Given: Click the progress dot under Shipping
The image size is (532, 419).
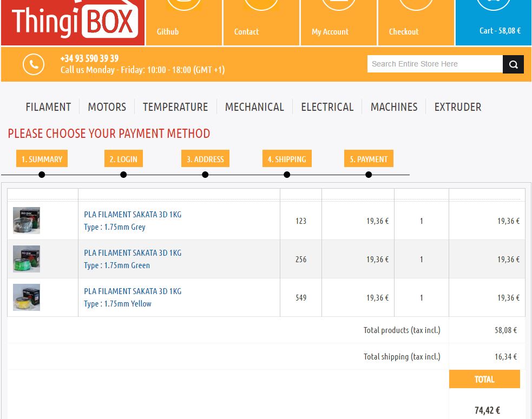Looking at the screenshot, I should (x=287, y=175).
